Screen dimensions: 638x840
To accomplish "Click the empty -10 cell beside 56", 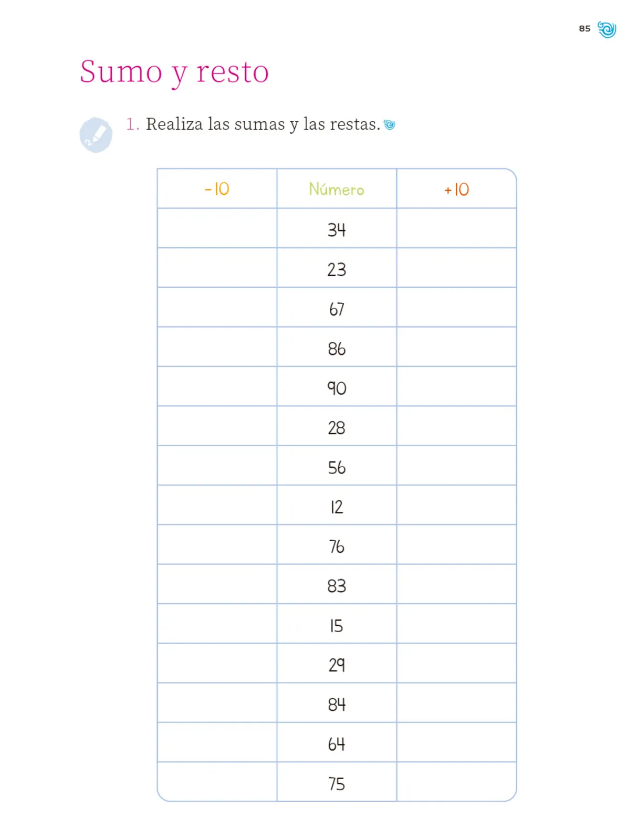I will point(217,466).
